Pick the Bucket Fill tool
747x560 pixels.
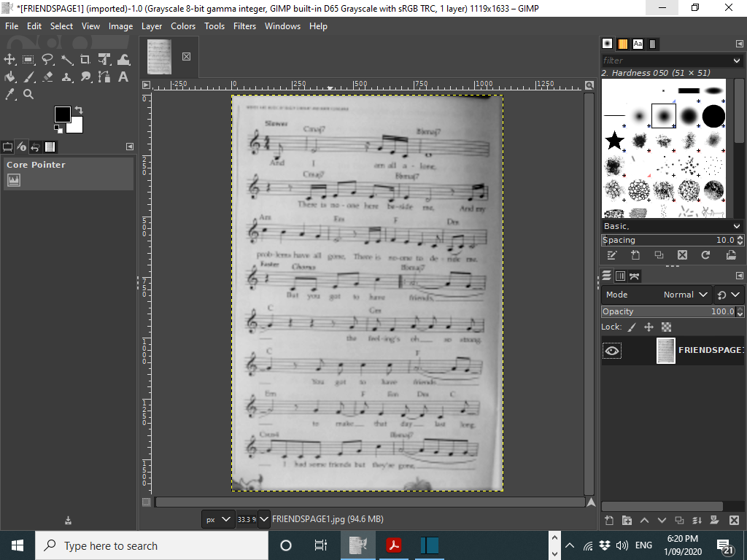pos(10,77)
